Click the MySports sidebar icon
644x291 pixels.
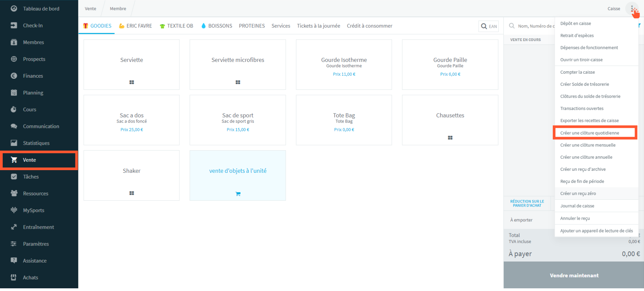click(14, 210)
